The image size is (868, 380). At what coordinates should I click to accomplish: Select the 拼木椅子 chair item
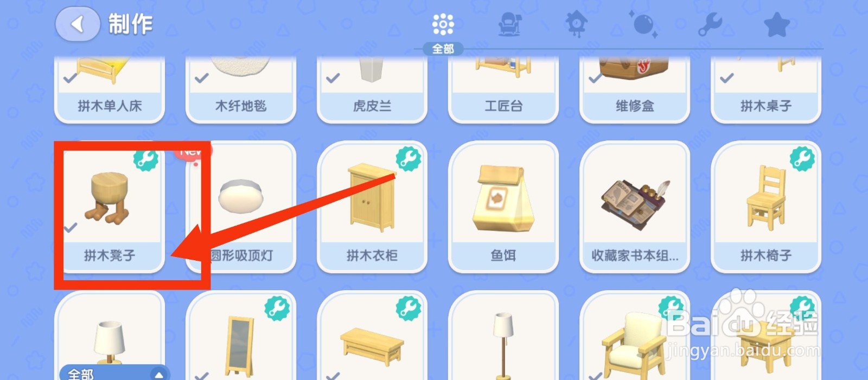(766, 207)
